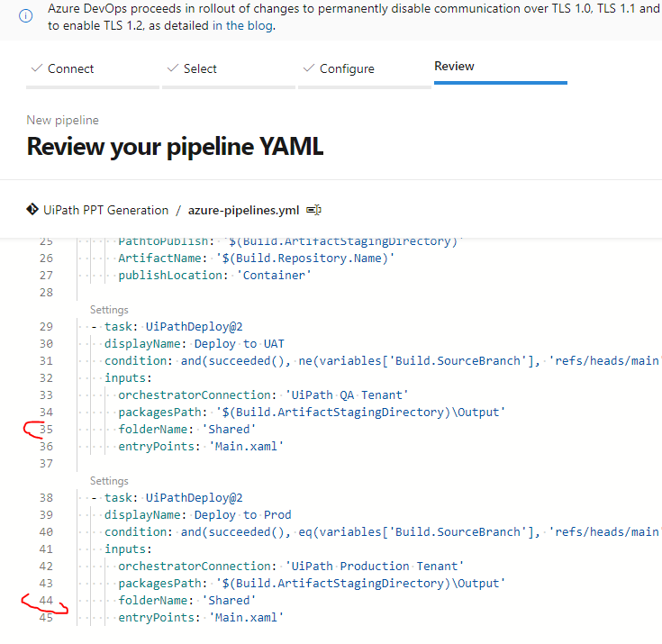Click orchestratorConnection 'UiPath Production Tenant' line
The height and width of the screenshot is (644, 662).
tap(291, 566)
